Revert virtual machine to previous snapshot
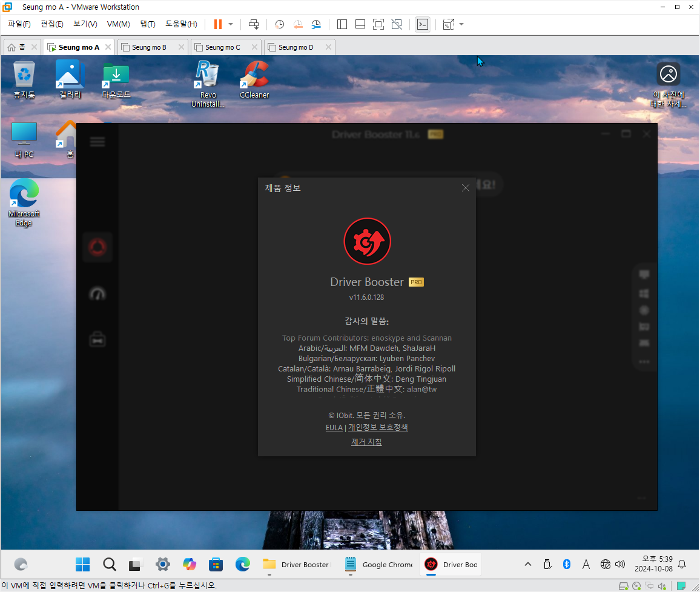700x592 pixels. 298,25
